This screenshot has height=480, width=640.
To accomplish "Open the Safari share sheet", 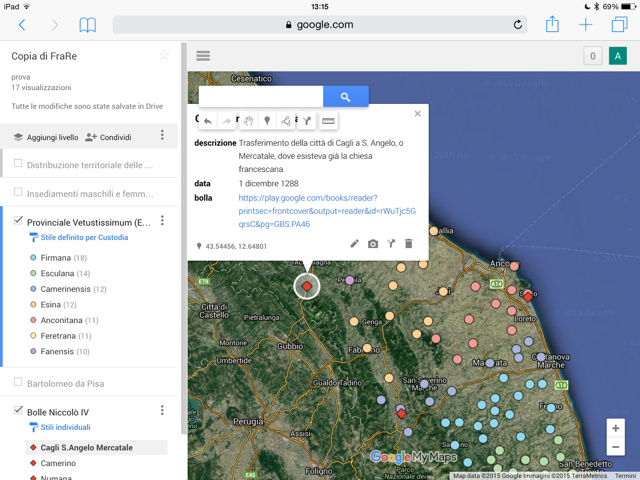I will pyautogui.click(x=552, y=24).
